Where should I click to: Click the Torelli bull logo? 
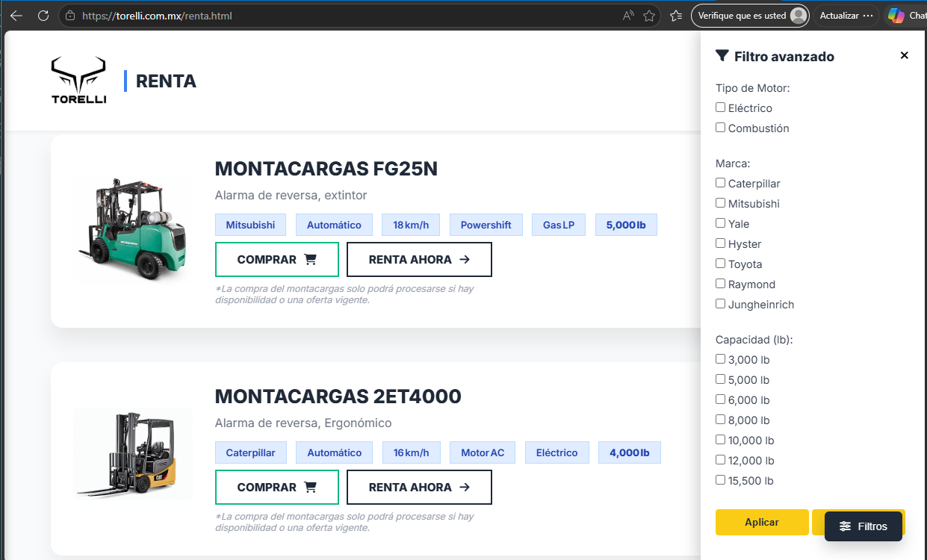click(78, 80)
